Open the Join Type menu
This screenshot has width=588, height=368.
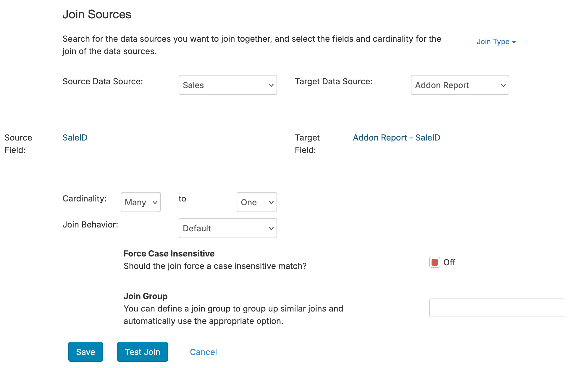coord(493,42)
